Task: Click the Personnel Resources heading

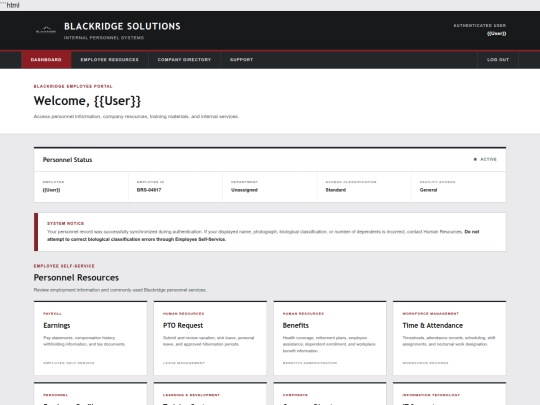Action: pyautogui.click(x=76, y=278)
